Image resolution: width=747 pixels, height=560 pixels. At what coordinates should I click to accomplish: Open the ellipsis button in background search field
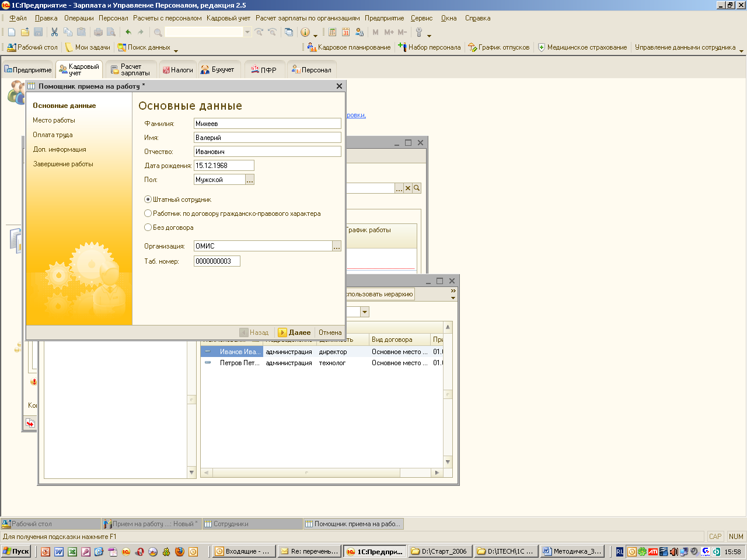tap(399, 188)
